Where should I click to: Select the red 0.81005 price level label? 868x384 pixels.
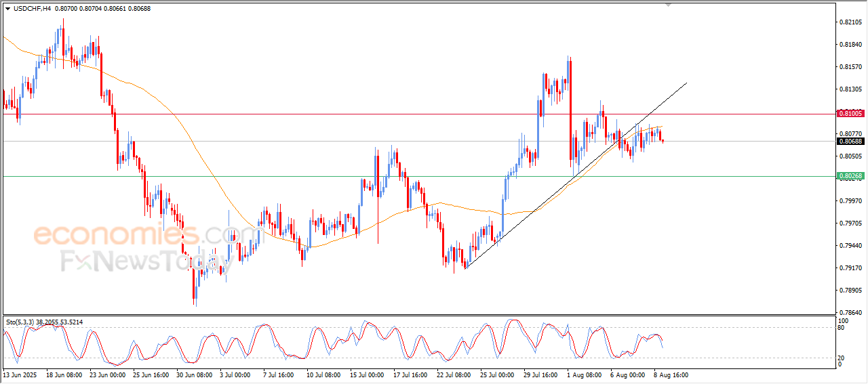[850, 114]
